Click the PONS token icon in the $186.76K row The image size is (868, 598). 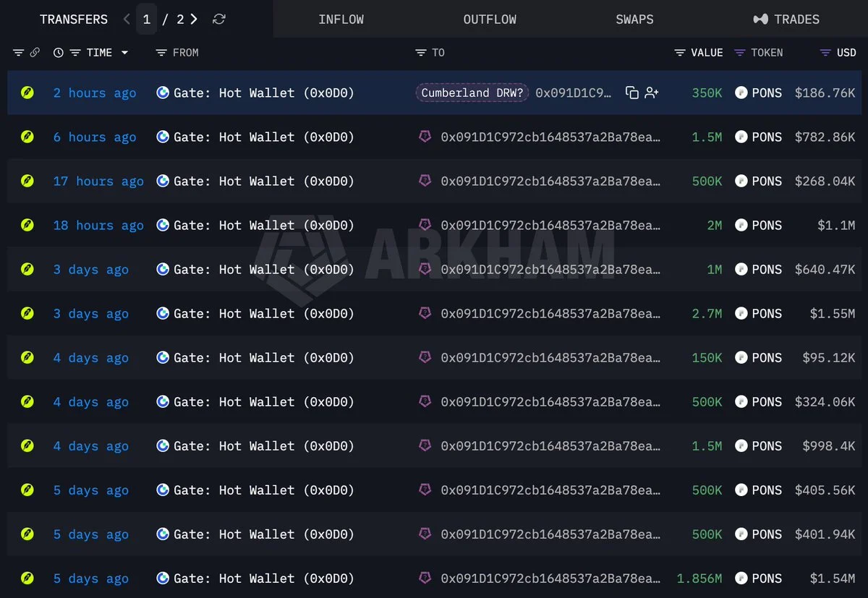tap(741, 93)
